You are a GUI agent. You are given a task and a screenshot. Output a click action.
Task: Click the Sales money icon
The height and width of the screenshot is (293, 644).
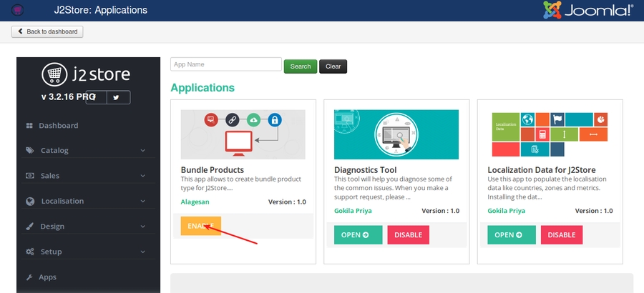point(29,176)
